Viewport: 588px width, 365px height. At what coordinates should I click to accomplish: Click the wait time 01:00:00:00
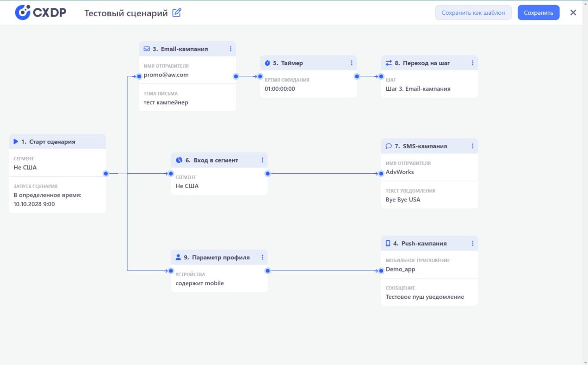280,88
